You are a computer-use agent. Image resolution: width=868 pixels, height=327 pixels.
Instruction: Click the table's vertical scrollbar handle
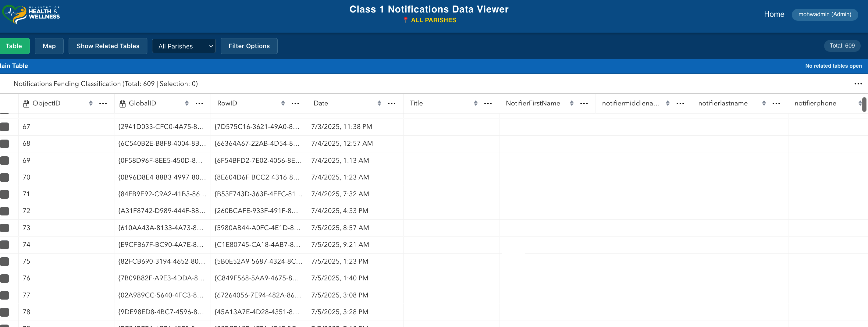(864, 105)
